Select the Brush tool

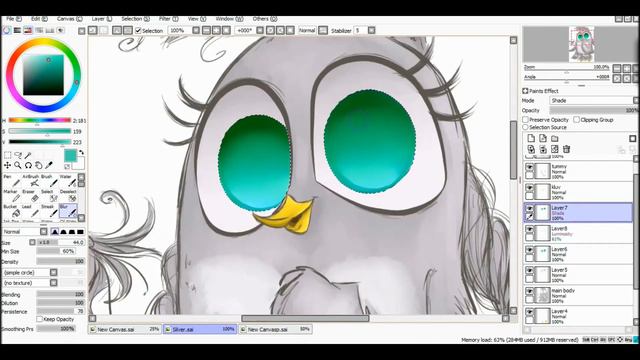pyautogui.click(x=50, y=180)
